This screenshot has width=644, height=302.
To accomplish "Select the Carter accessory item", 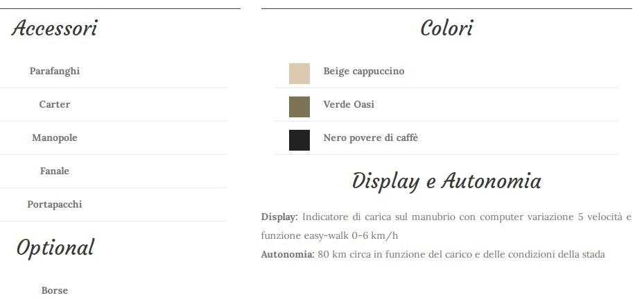I will click(x=55, y=105).
